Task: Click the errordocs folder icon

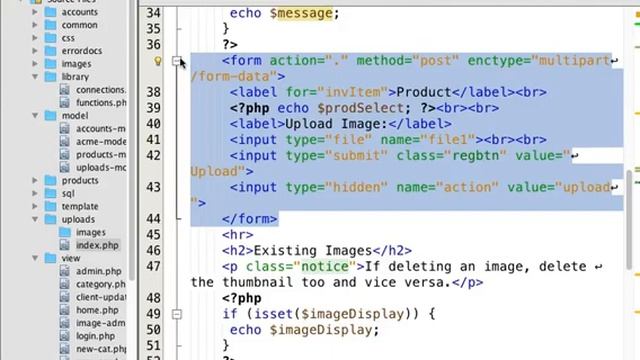Action: coord(51,51)
